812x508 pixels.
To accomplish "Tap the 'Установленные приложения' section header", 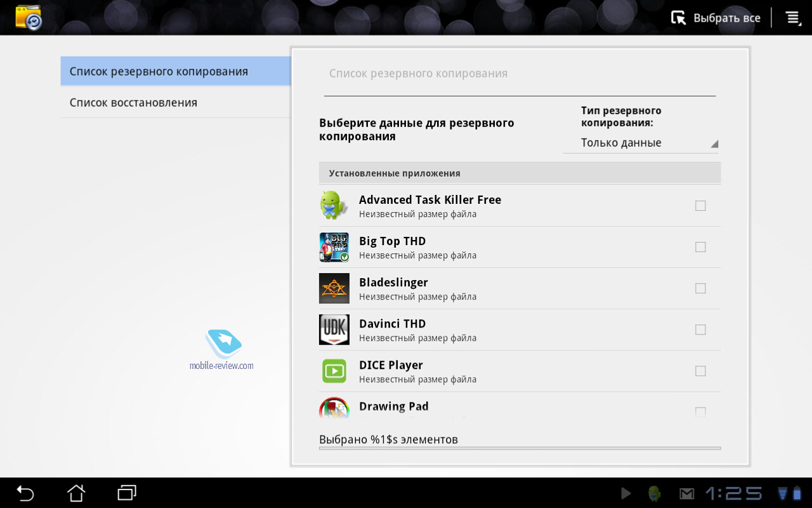I will click(520, 173).
